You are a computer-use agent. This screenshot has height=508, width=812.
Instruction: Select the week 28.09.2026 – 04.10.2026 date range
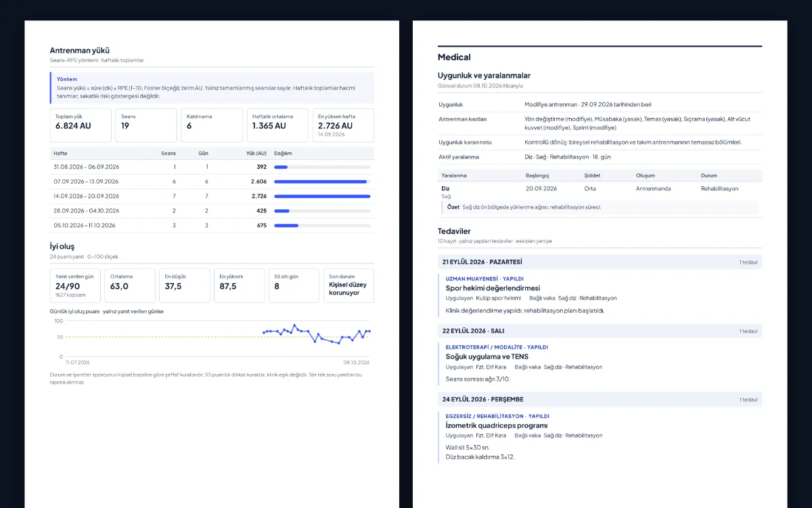coord(86,211)
